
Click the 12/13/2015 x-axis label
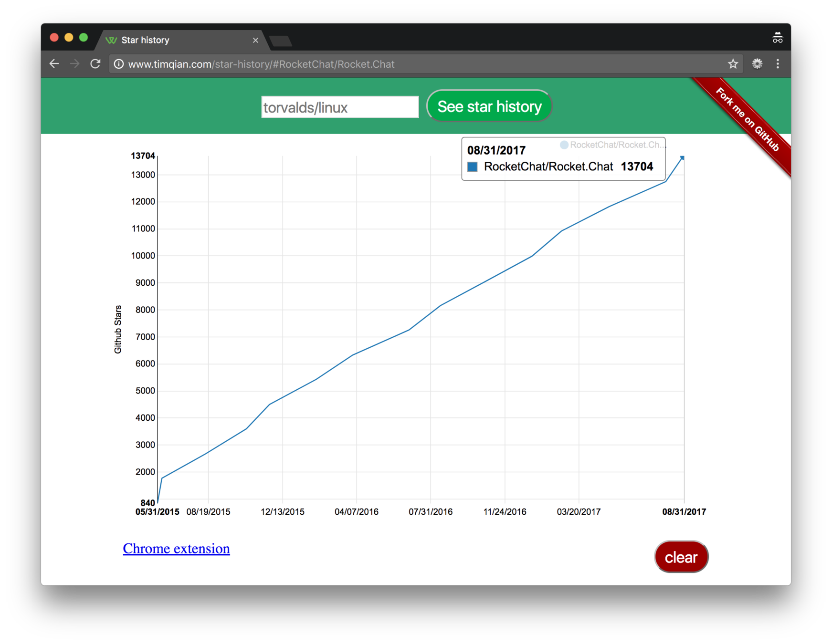click(x=283, y=512)
